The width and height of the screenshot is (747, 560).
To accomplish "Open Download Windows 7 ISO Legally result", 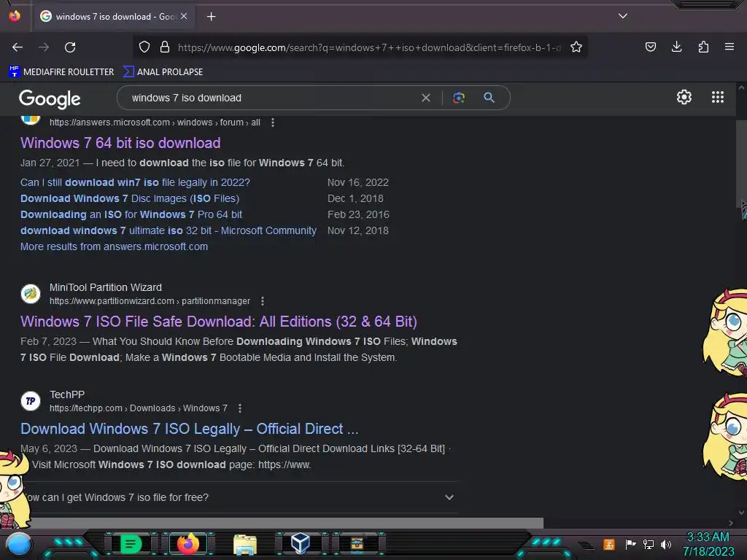I will (x=189, y=429).
